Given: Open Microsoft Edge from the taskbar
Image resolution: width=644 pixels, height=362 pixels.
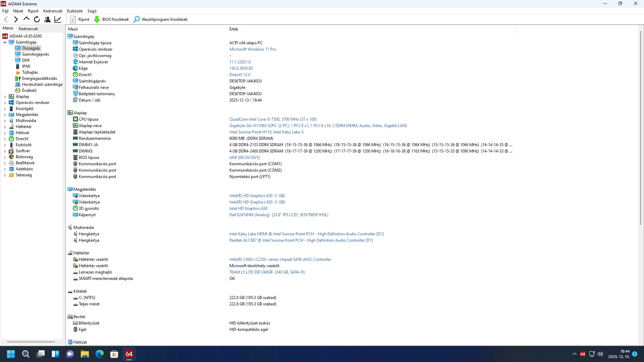Looking at the screenshot, I should 100,354.
